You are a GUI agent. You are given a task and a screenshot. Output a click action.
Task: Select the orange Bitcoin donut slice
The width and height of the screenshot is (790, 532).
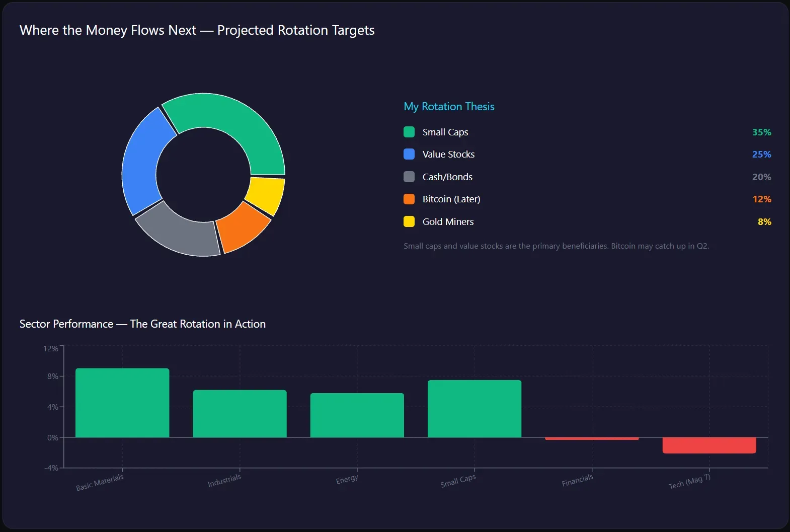(x=241, y=225)
